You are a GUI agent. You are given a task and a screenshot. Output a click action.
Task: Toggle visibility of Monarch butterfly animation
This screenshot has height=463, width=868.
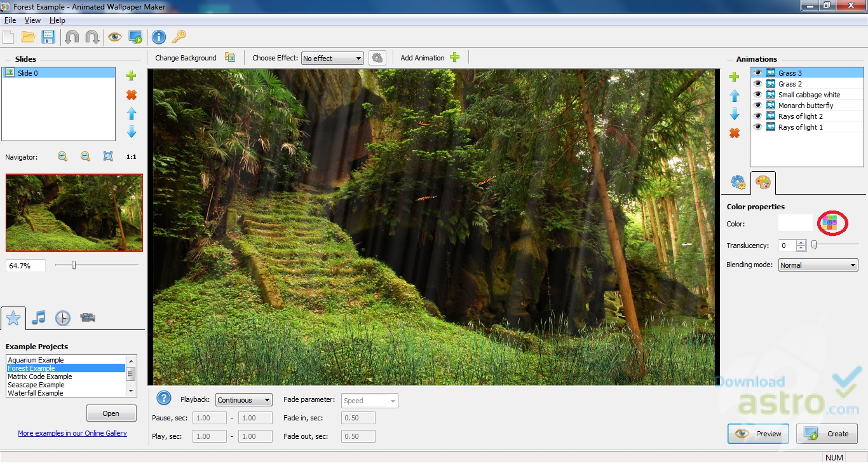(x=757, y=106)
